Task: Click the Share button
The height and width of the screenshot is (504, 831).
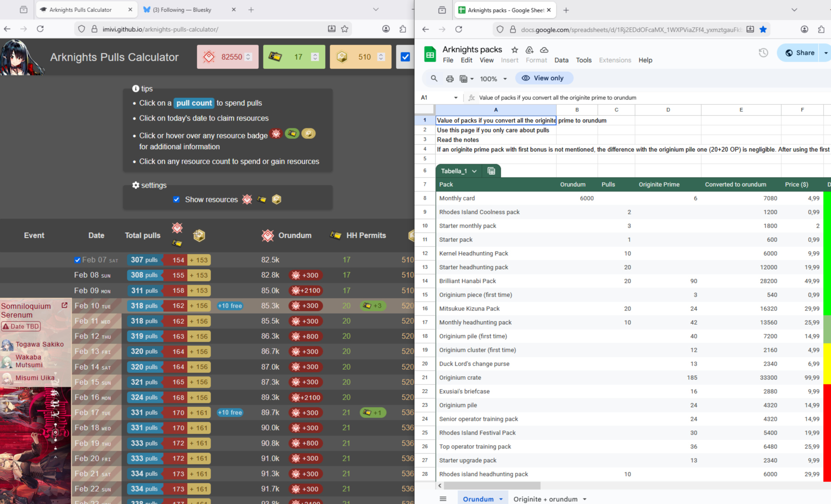Action: [800, 53]
